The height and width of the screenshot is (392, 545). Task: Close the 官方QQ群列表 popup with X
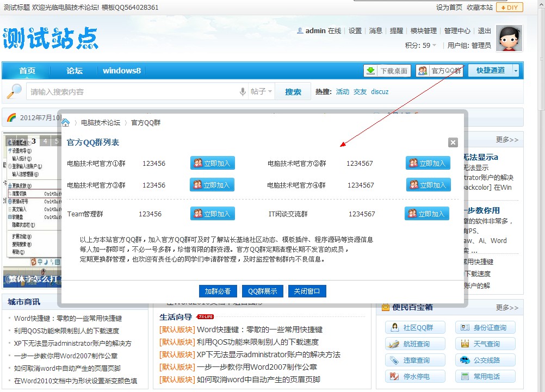(453, 142)
